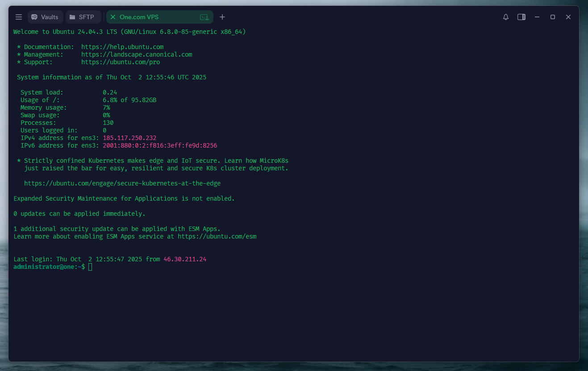
Task: Click the highlighted IPv6 address for ens3
Action: pyautogui.click(x=160, y=145)
